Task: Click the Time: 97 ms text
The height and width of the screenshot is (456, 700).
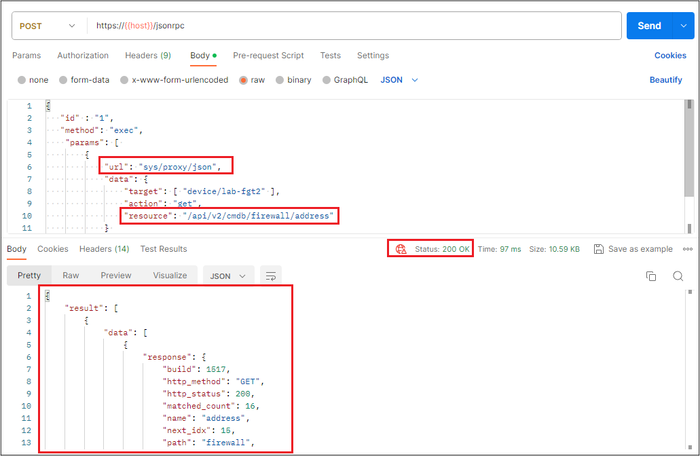Action: (x=499, y=249)
